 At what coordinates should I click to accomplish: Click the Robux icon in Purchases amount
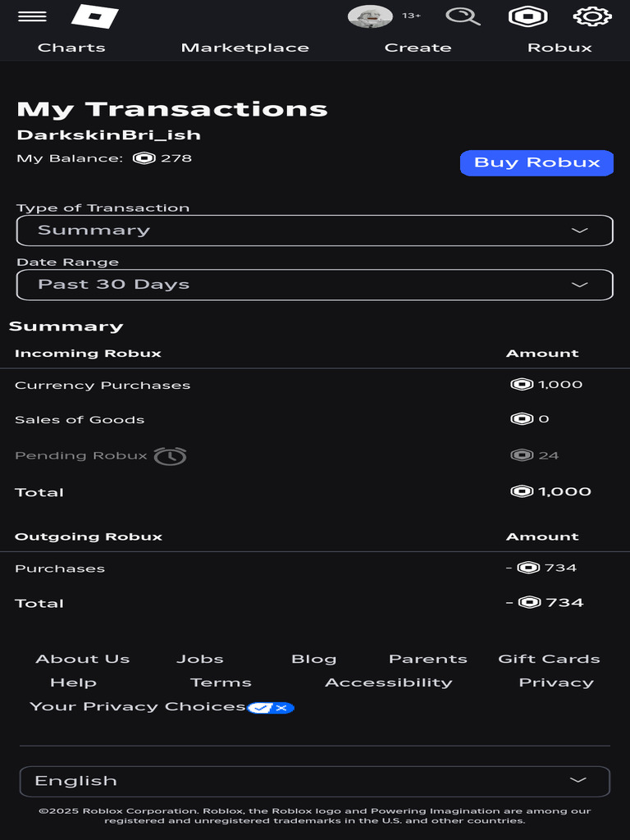(x=529, y=568)
